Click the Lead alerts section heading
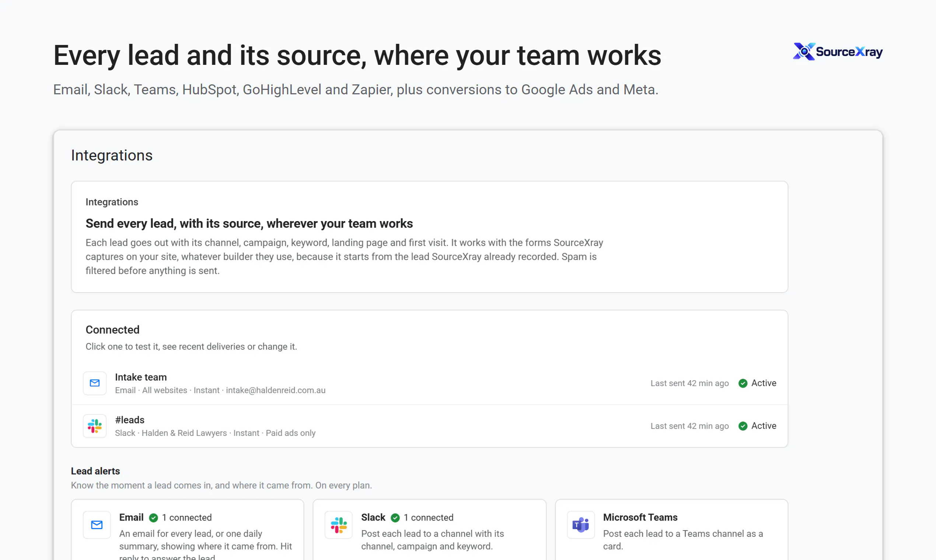 pos(95,471)
